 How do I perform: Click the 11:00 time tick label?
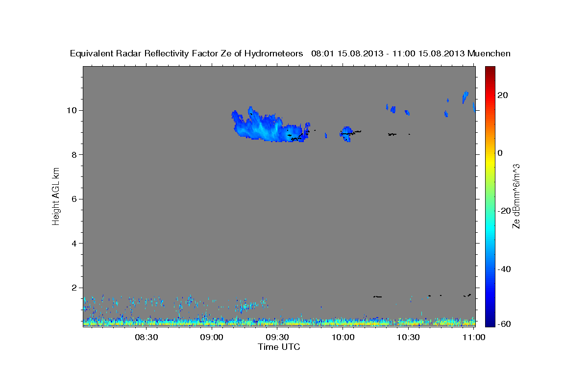[x=474, y=338]
